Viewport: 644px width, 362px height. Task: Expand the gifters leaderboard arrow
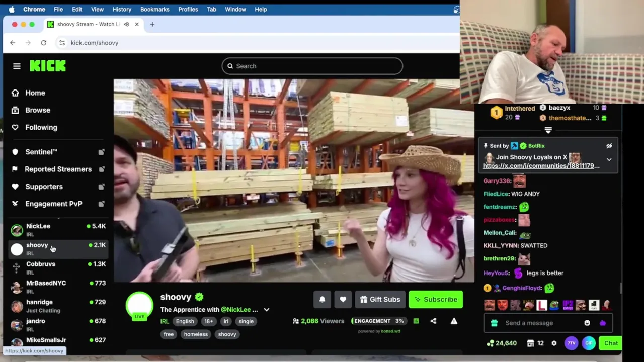pos(548,130)
